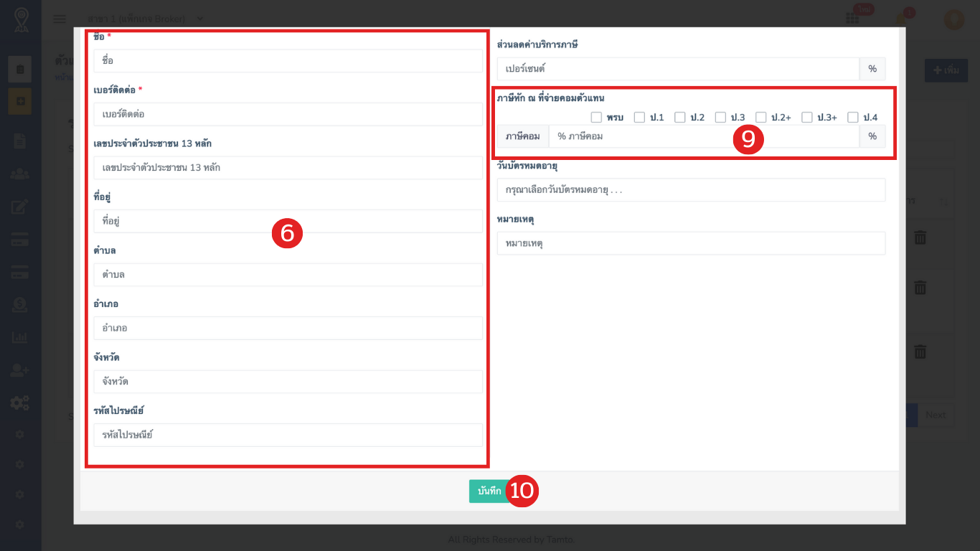Focus the ตำบล subdistrict input field
Screen dimensions: 980x551
(x=288, y=275)
